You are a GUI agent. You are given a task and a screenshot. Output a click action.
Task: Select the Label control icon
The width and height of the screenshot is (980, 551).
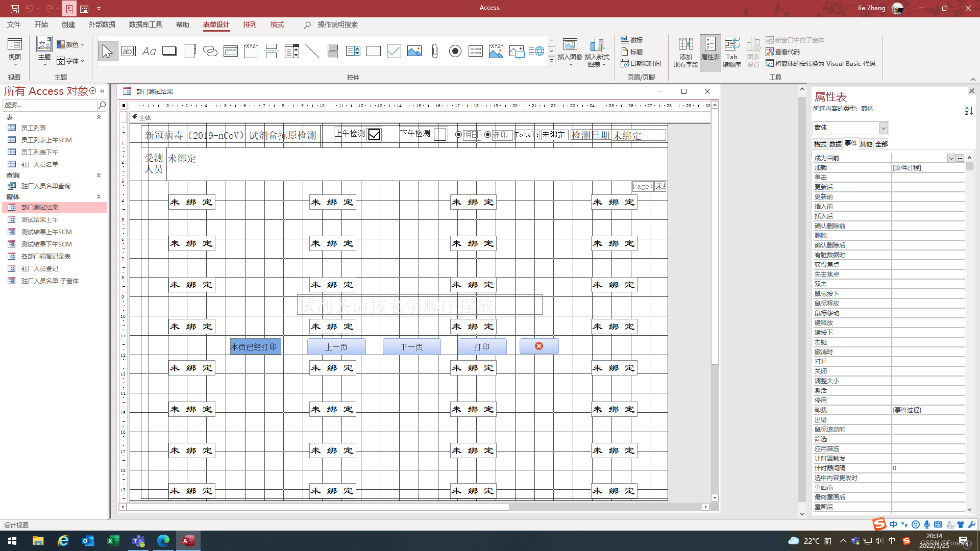(149, 51)
